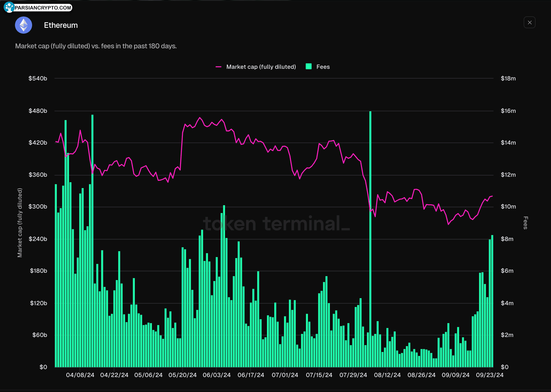Click the 09/23/24 date label on x-axis

(x=489, y=375)
